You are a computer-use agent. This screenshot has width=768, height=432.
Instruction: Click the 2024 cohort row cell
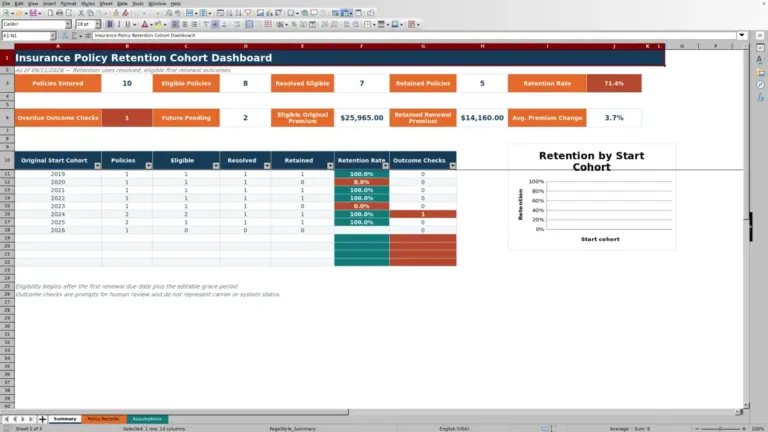pos(58,214)
